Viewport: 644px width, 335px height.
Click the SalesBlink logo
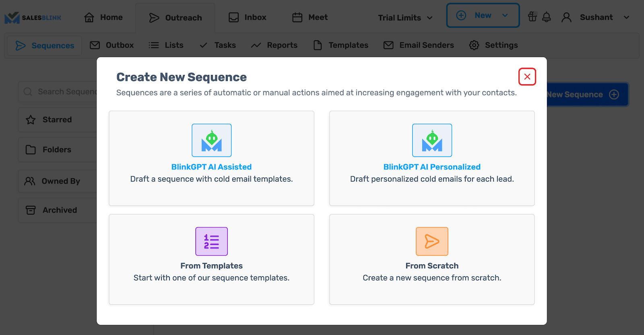click(x=33, y=18)
